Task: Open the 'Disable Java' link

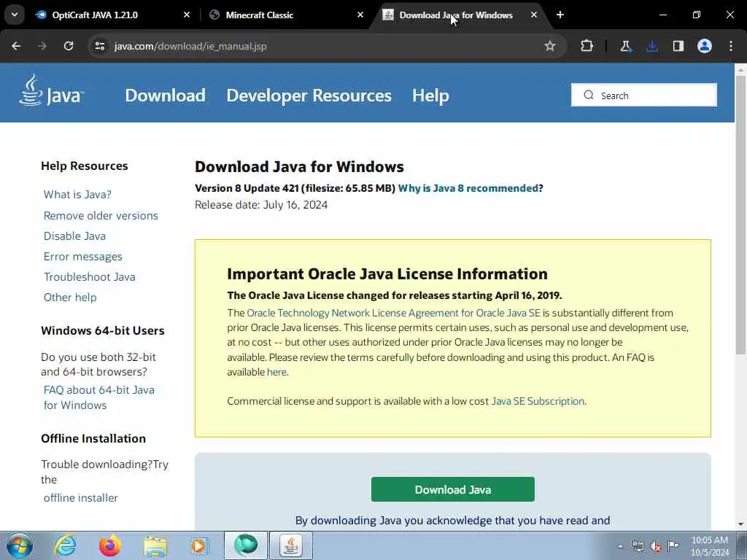Action: point(74,236)
